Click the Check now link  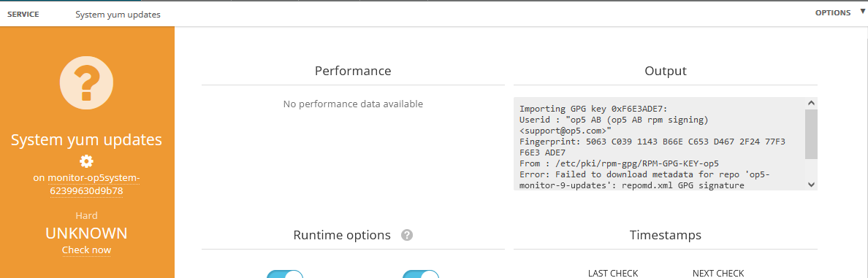pos(86,250)
